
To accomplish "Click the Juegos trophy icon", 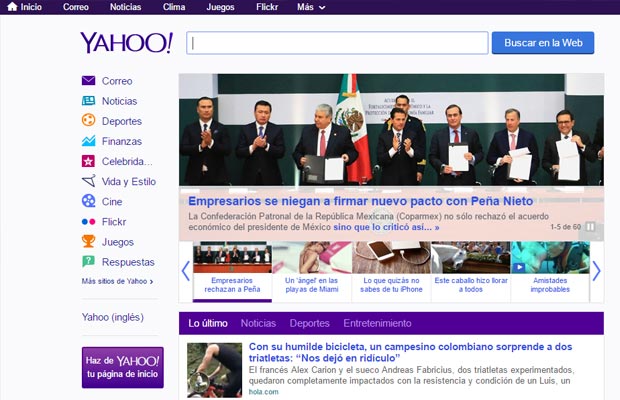I will coord(88,241).
